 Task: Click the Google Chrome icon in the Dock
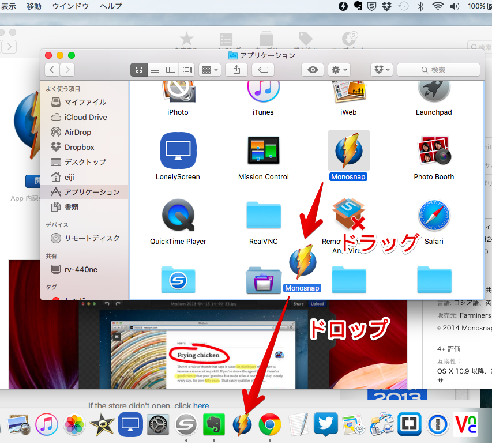click(x=270, y=426)
